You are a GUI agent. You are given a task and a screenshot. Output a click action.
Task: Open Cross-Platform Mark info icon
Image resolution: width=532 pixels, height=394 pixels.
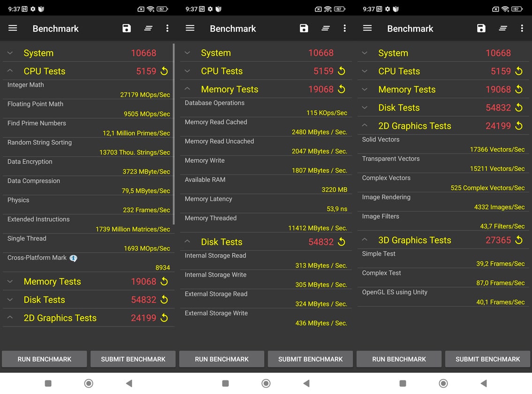(x=73, y=258)
